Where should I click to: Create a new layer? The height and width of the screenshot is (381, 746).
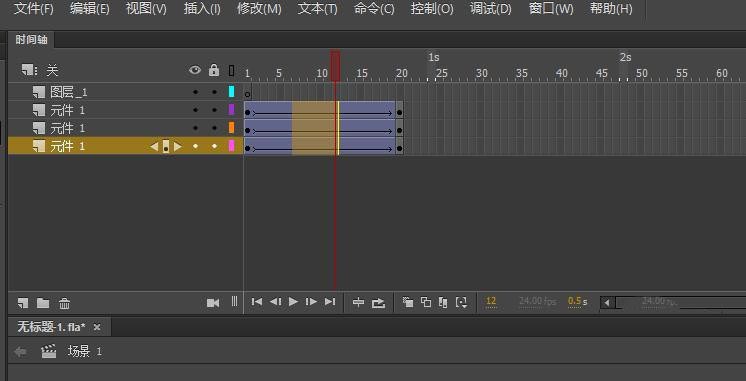23,303
